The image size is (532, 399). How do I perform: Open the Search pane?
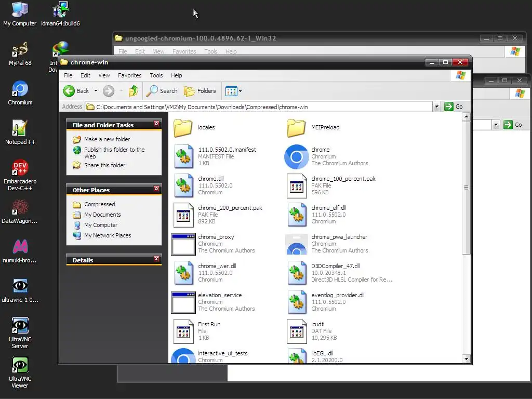pos(162,91)
